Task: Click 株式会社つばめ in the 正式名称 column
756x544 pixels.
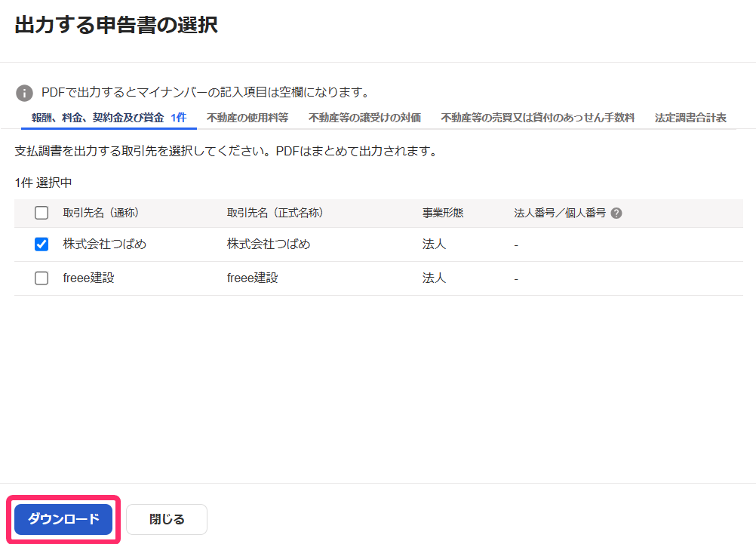Action: pyautogui.click(x=269, y=244)
